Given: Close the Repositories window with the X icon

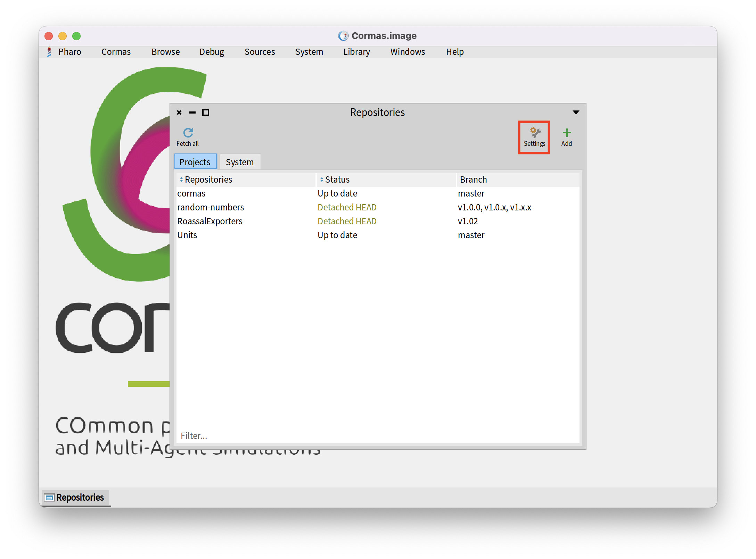Looking at the screenshot, I should [x=179, y=112].
